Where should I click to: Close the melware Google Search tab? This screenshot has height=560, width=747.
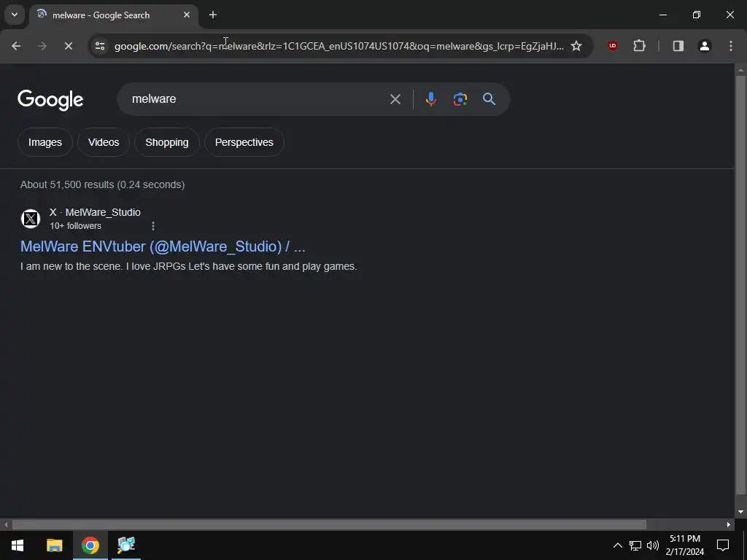point(187,15)
